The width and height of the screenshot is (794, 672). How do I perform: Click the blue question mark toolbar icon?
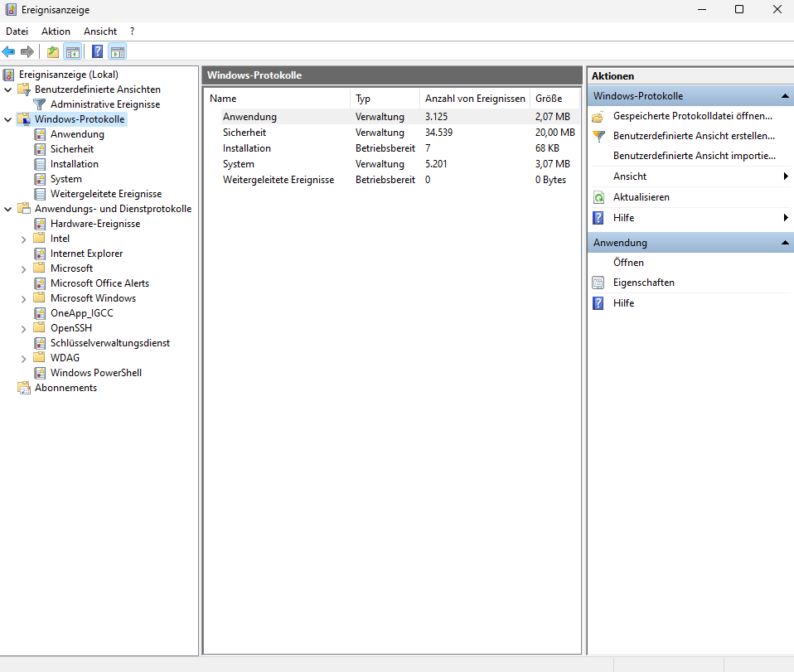point(97,51)
